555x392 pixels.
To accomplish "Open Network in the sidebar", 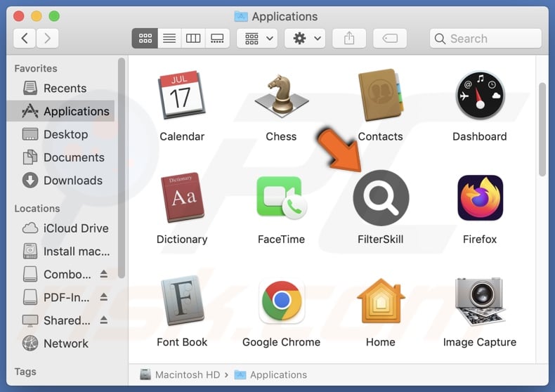I will tap(60, 344).
